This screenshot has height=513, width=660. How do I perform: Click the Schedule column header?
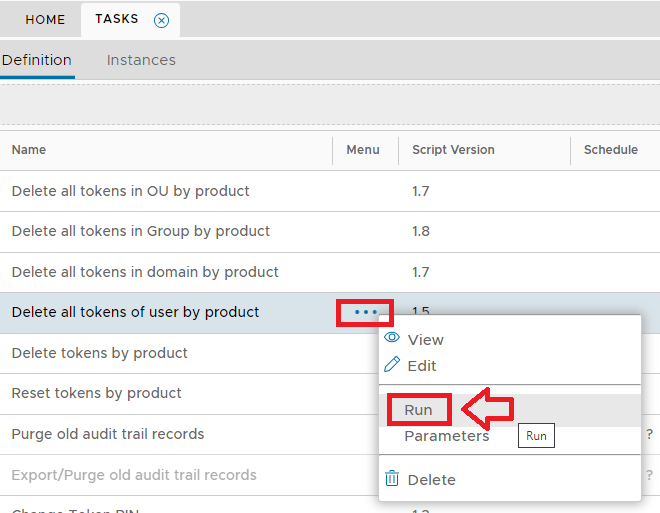tap(610, 150)
